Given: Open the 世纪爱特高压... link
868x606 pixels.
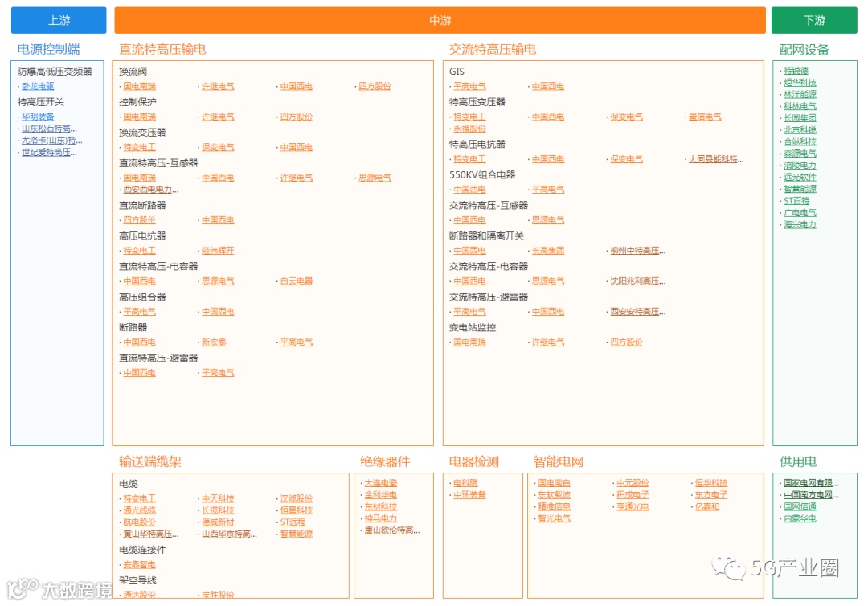Looking at the screenshot, I should [49, 152].
